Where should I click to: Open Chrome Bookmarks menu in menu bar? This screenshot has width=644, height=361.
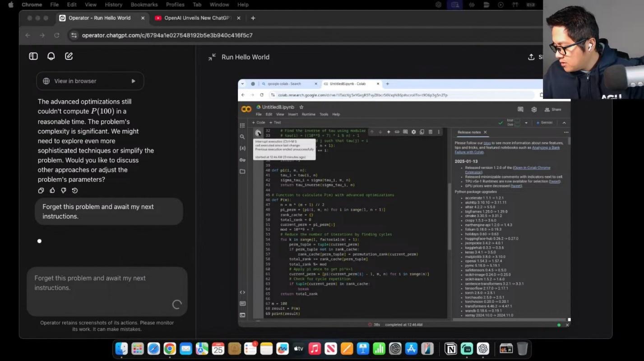(x=144, y=5)
